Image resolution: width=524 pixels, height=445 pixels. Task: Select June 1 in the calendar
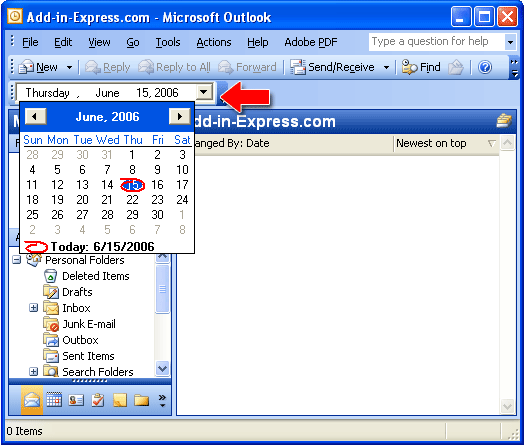pos(132,155)
